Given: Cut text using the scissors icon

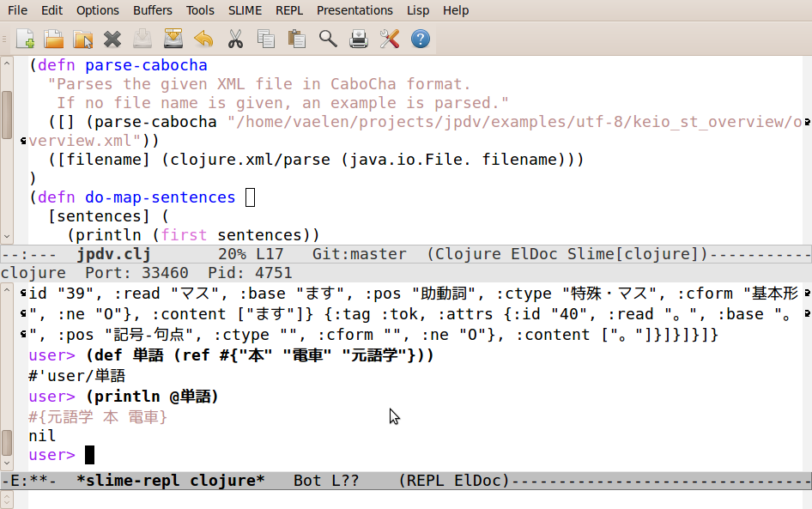Looking at the screenshot, I should [234, 39].
